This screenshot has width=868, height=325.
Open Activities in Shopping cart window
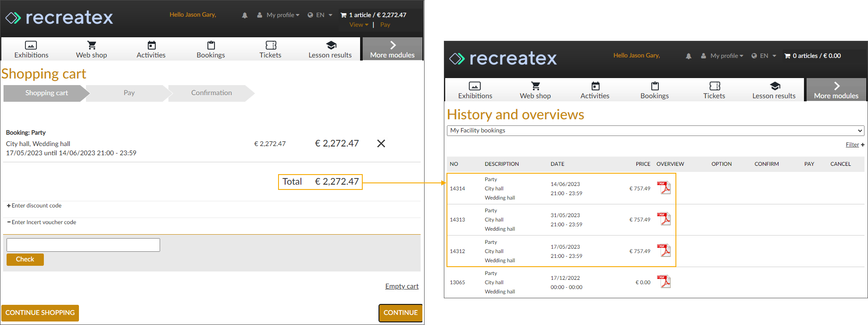click(151, 50)
